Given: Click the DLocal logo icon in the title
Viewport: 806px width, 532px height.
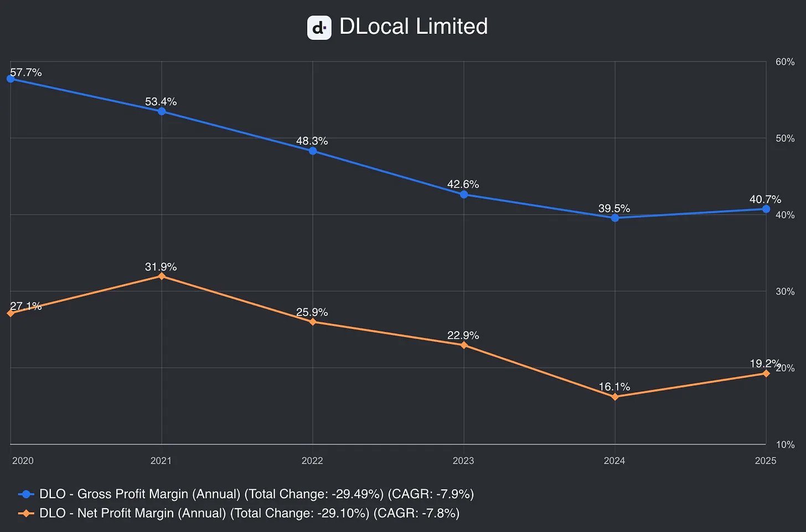Looking at the screenshot, I should coord(319,27).
